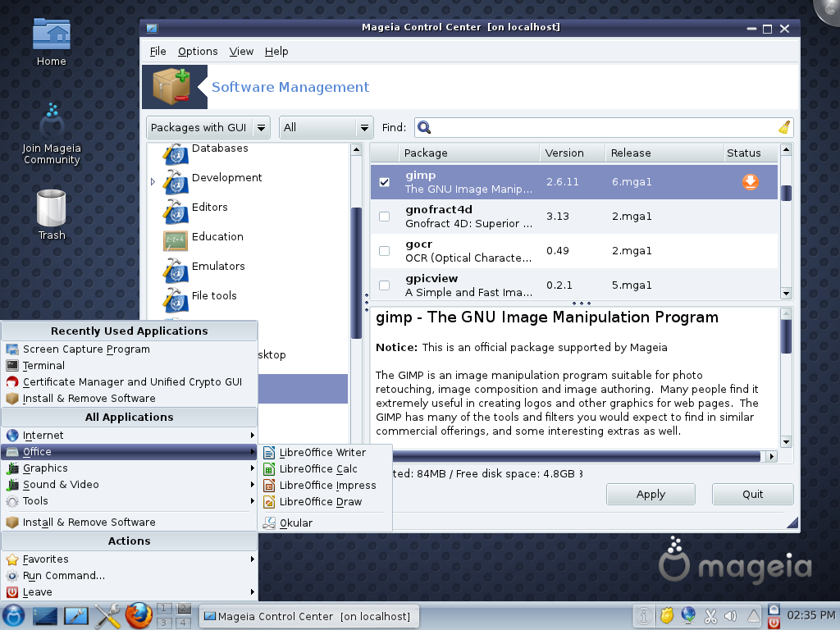Screen dimensions: 840x630
Task: Clear the search with the broom icon
Action: (784, 127)
